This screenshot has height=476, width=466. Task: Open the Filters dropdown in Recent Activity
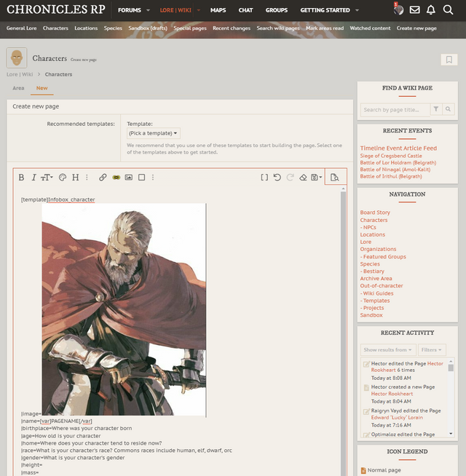pyautogui.click(x=432, y=349)
